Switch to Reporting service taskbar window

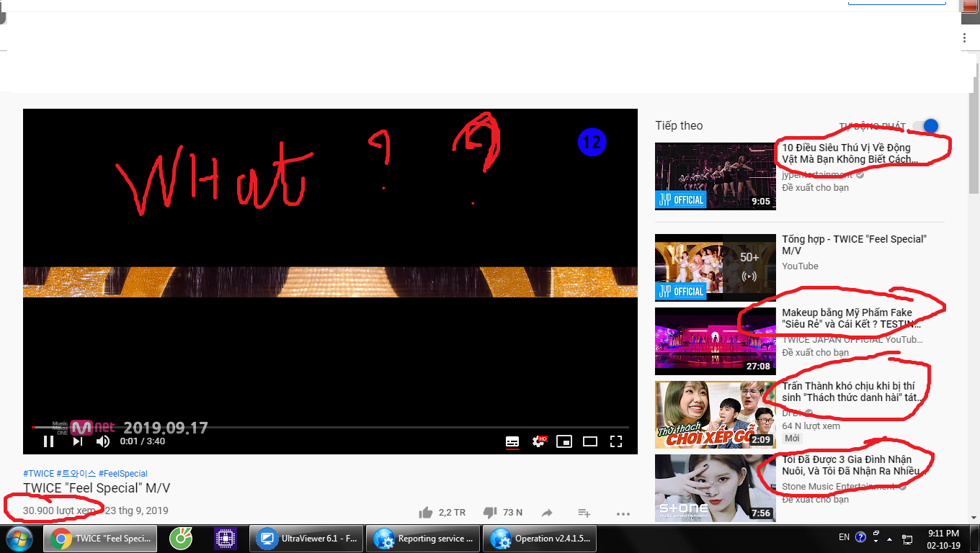(x=424, y=538)
